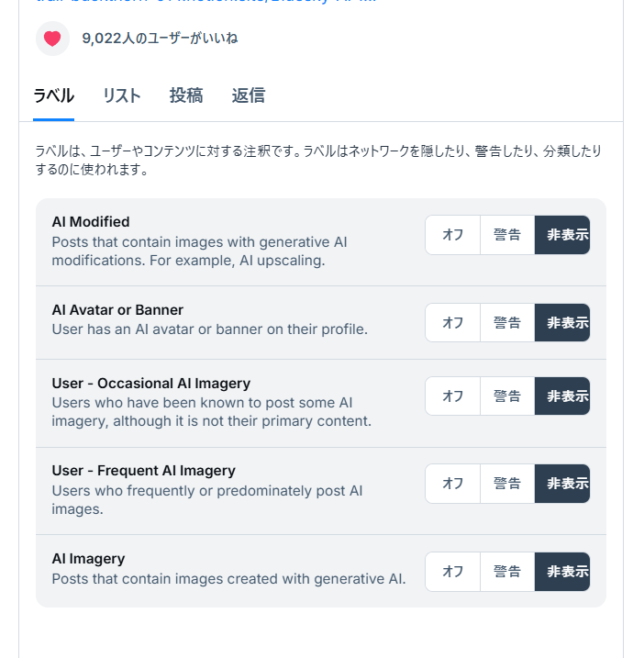Screen dimensions: 644x658
Task: Warn on Occasional AI Imagery users
Action: click(x=507, y=396)
